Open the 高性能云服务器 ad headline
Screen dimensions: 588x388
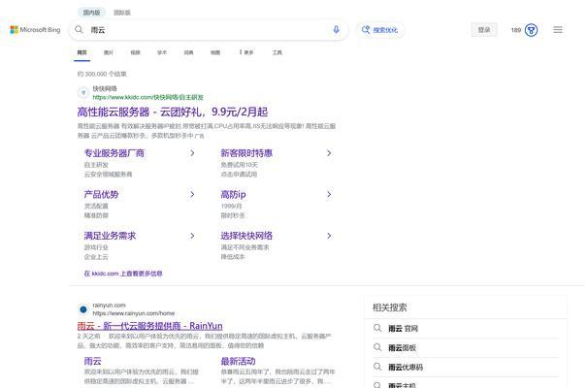173,112
